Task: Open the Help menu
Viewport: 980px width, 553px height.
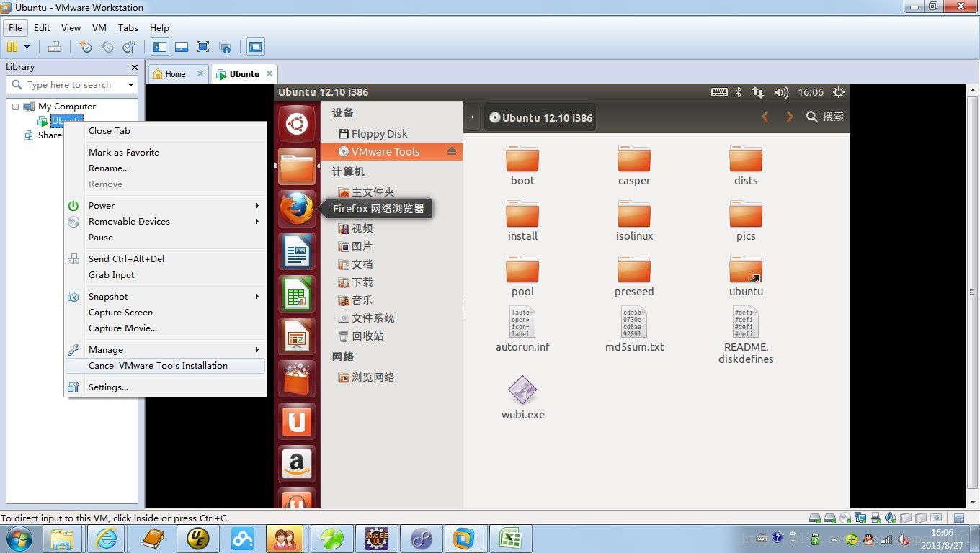Action: tap(159, 27)
